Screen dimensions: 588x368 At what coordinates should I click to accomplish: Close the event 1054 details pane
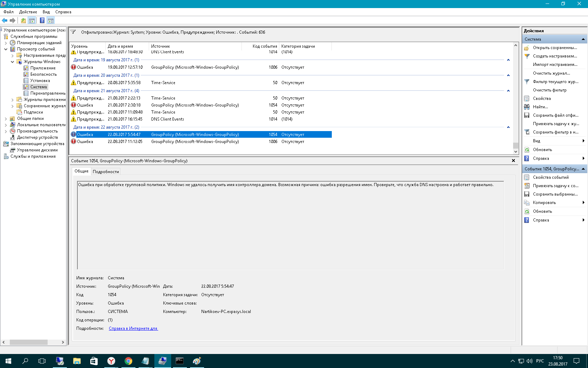(x=513, y=161)
